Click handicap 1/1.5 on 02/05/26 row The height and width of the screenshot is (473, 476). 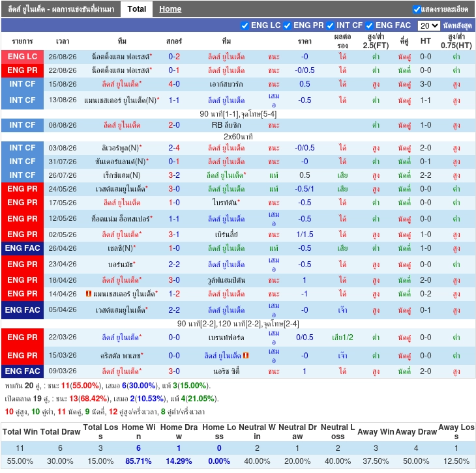point(305,235)
